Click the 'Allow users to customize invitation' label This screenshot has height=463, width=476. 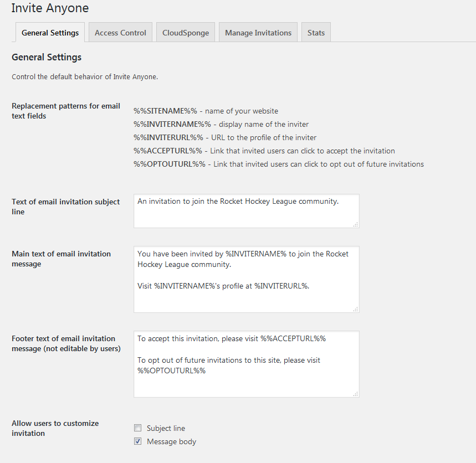55,428
